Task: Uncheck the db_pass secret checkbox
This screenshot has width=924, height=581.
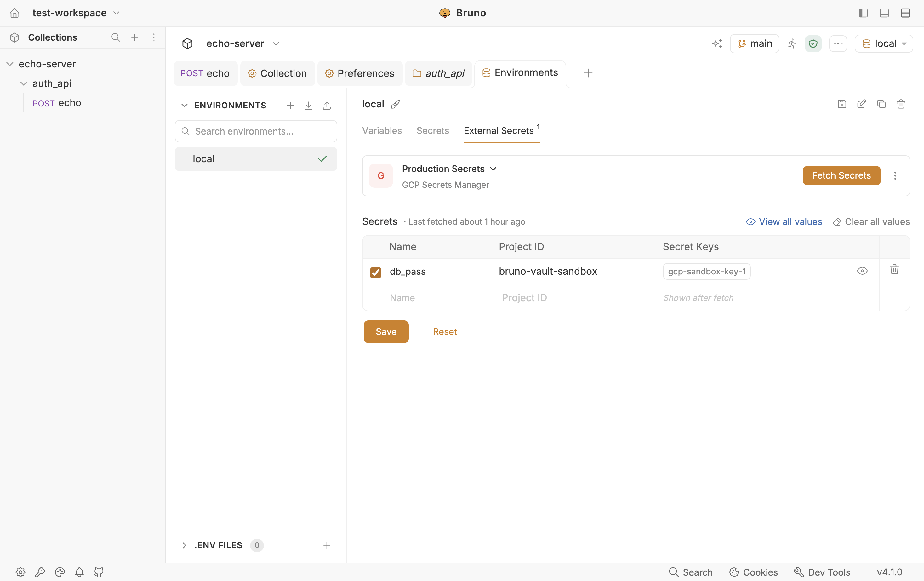Action: 376,272
